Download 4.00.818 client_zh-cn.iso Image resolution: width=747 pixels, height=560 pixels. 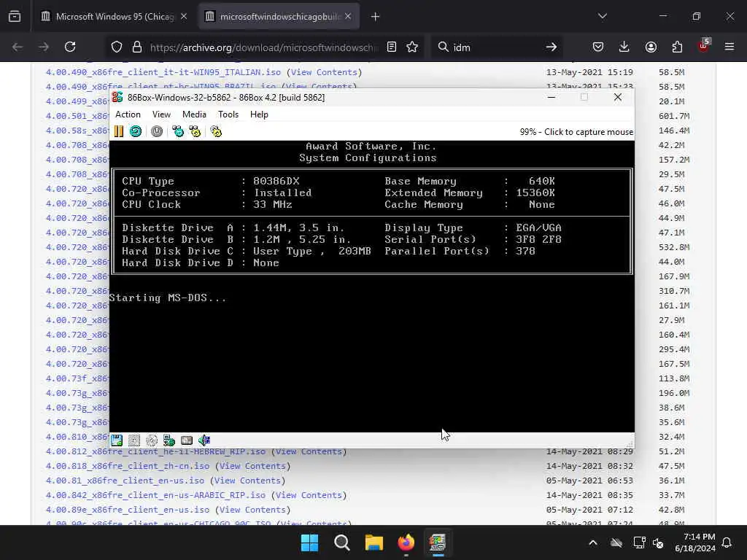(128, 466)
